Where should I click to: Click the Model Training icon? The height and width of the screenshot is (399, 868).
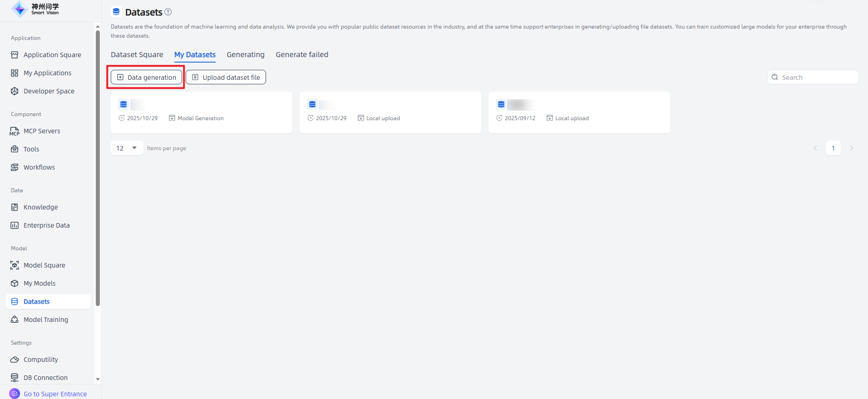(15, 320)
